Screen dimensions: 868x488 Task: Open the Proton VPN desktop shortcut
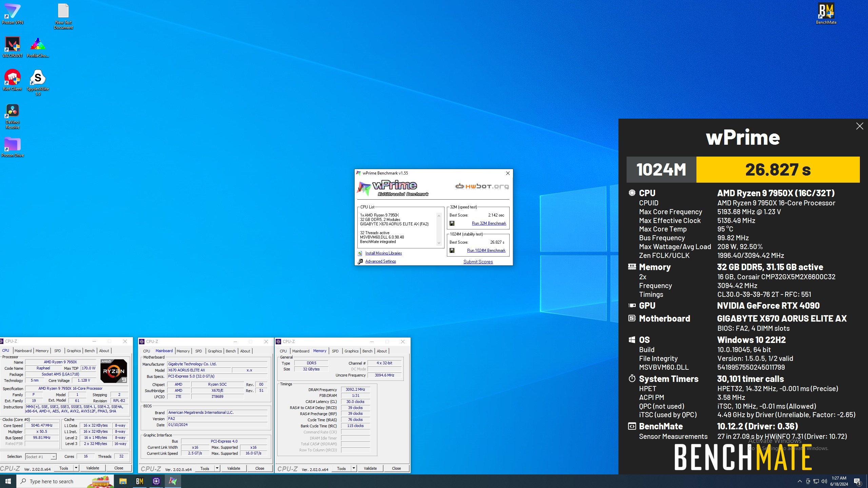pyautogui.click(x=12, y=14)
